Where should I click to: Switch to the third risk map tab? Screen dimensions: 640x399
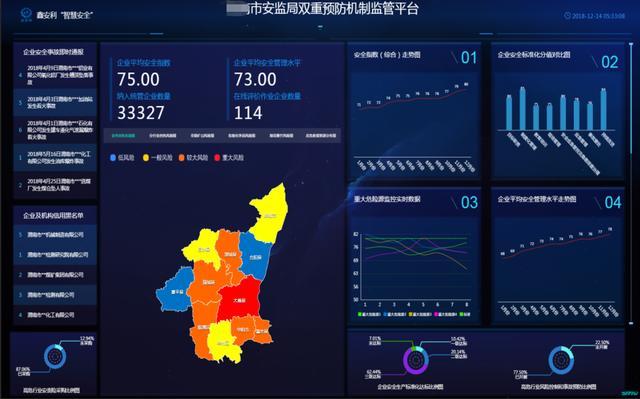[202, 135]
